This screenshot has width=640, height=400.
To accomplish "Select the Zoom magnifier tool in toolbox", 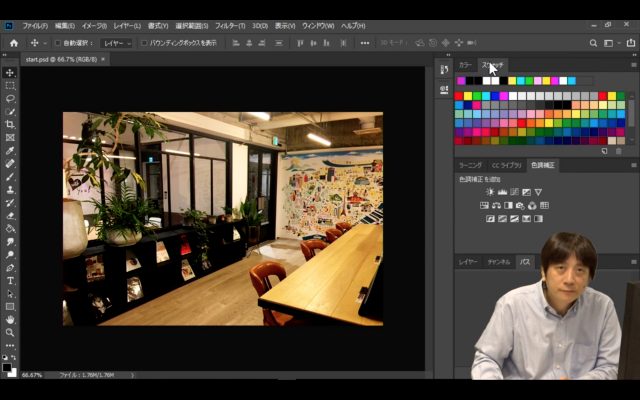I will pyautogui.click(x=10, y=333).
